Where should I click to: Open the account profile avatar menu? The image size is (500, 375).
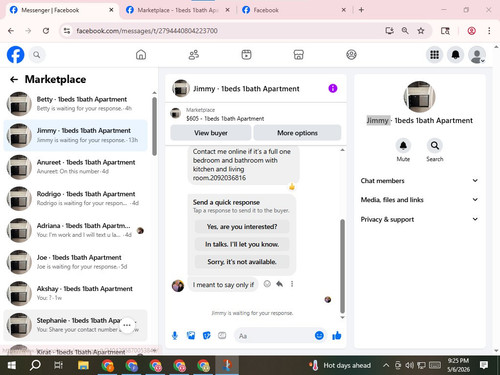[x=477, y=55]
